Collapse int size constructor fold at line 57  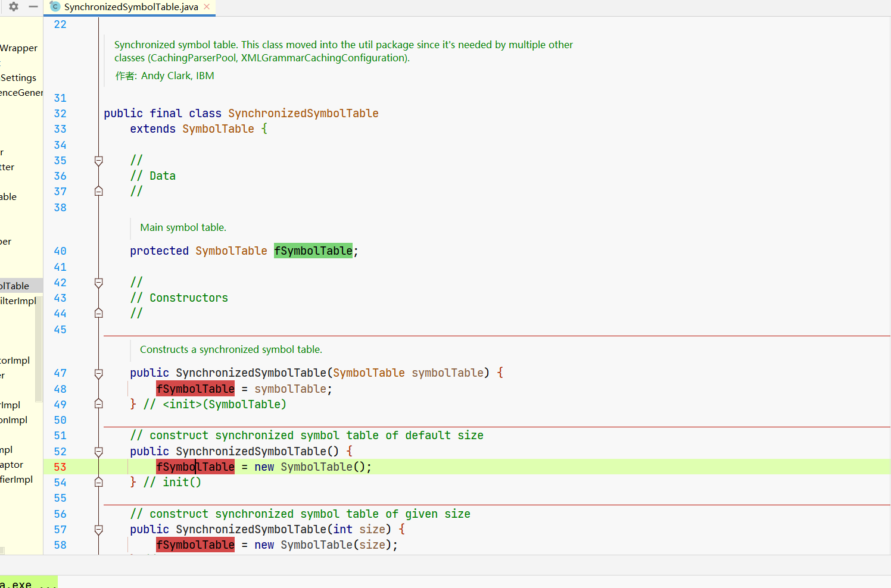pyautogui.click(x=99, y=530)
